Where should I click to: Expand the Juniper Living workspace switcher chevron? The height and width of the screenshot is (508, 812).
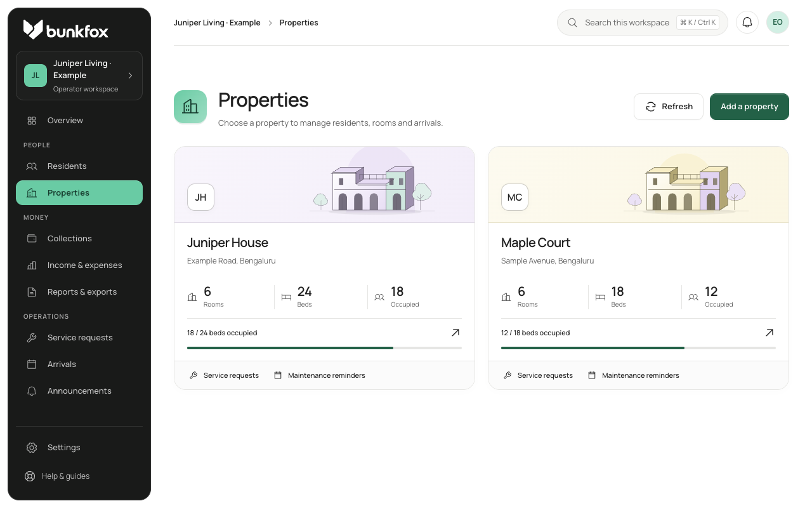coord(130,76)
